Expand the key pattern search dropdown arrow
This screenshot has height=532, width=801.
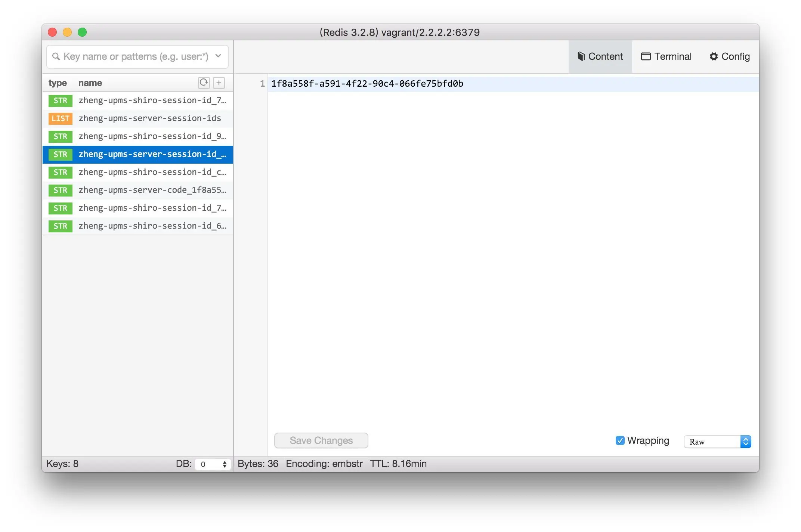[219, 56]
